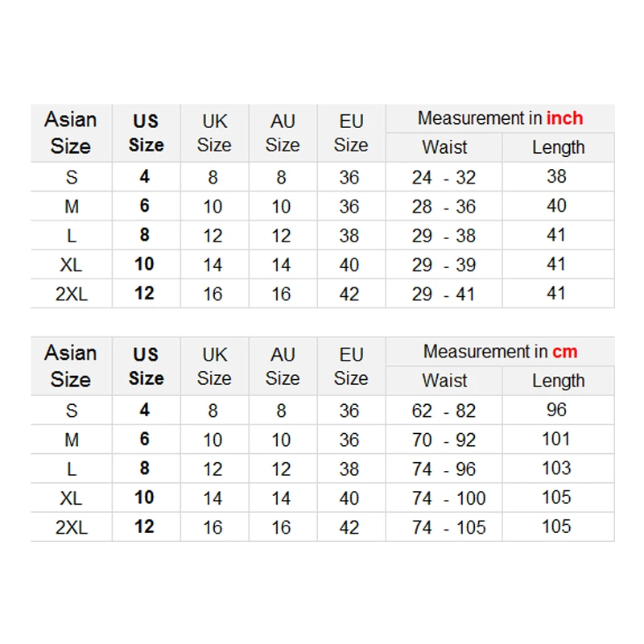This screenshot has width=644, height=644.
Task: Click the "US Size" header in the cm table
Action: pos(146,366)
